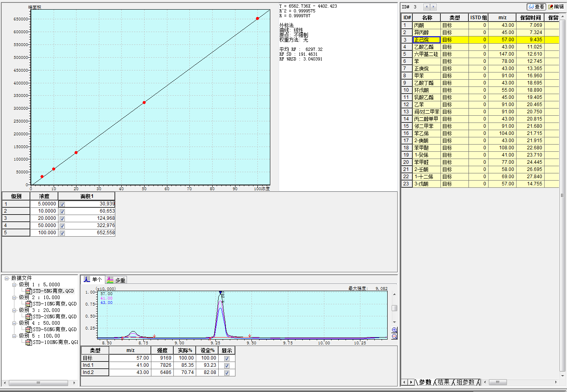The height and width of the screenshot is (392, 567).
Task: Select compound row 乙酸乙酯
Action: tap(480, 47)
